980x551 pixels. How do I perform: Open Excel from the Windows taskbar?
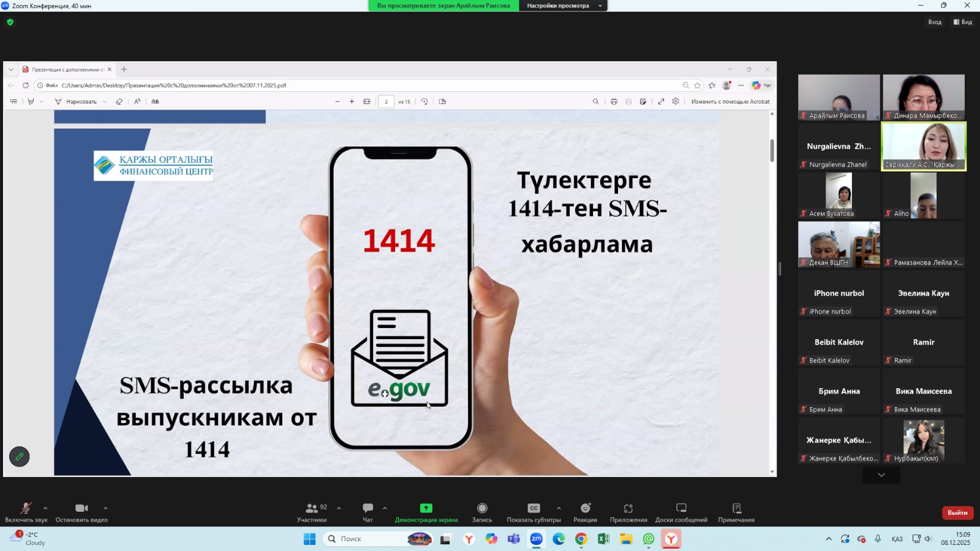[603, 539]
